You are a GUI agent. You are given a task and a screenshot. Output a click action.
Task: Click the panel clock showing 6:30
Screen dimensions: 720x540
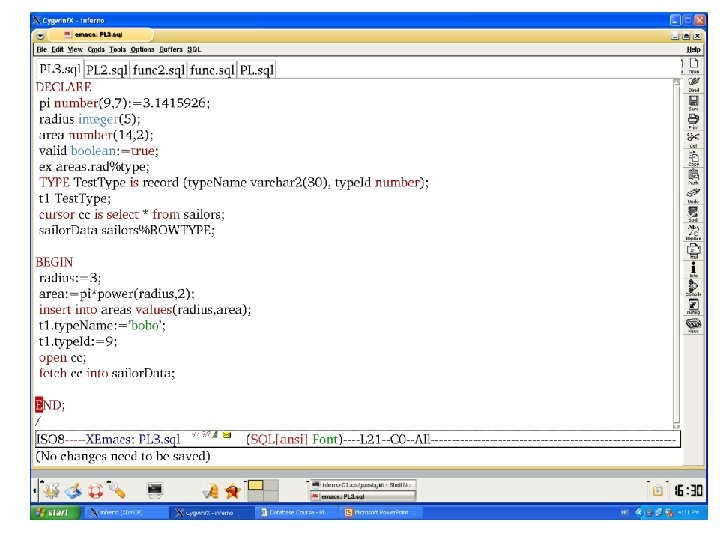point(688,491)
